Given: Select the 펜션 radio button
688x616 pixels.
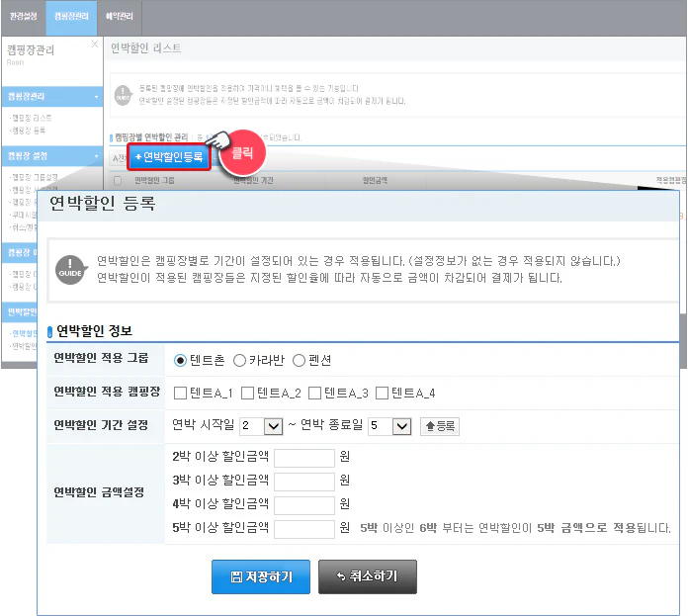Looking at the screenshot, I should click(x=299, y=361).
